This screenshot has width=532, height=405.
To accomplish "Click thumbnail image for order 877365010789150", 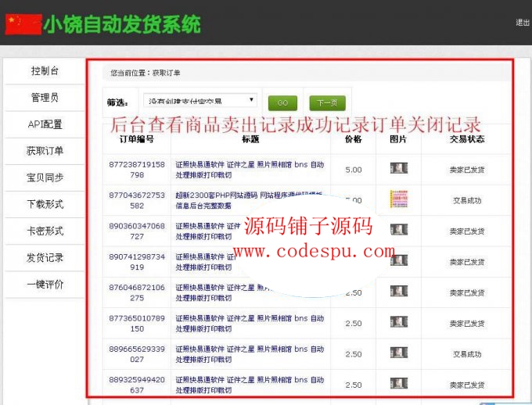I will 399,322.
